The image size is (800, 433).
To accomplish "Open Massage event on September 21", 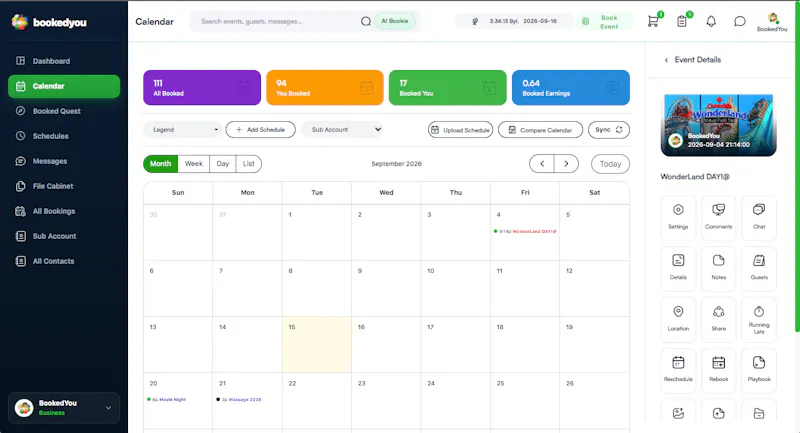I will pos(239,399).
